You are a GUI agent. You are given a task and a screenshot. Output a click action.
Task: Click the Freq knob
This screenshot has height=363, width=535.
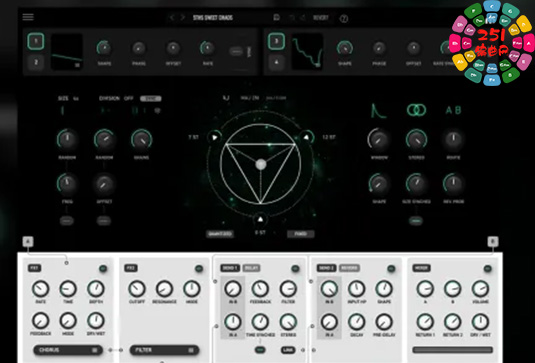coord(67,184)
